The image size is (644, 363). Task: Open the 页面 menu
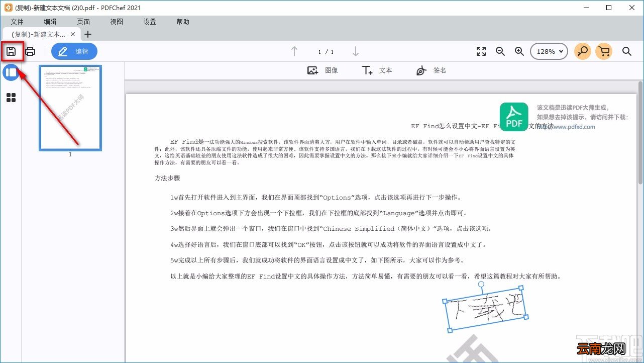(83, 22)
